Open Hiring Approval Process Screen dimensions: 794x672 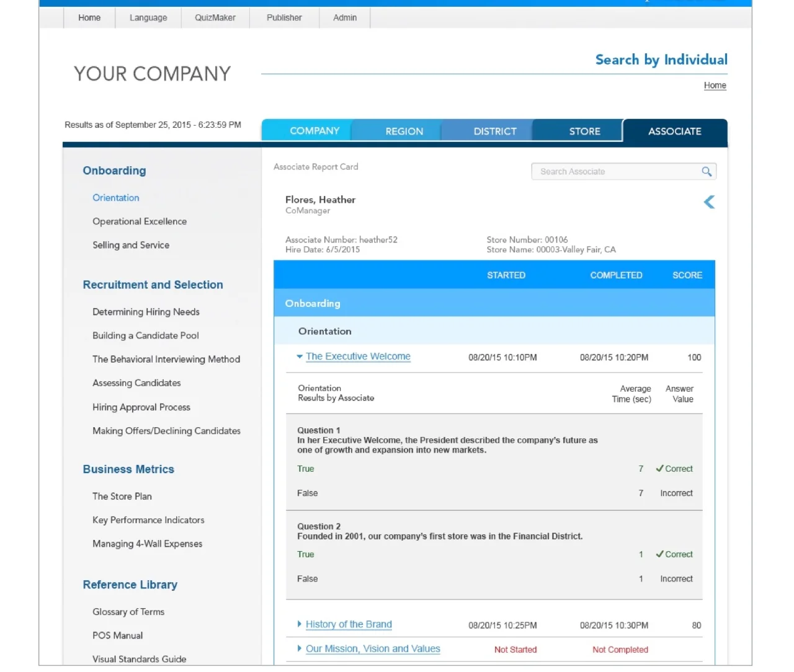141,407
